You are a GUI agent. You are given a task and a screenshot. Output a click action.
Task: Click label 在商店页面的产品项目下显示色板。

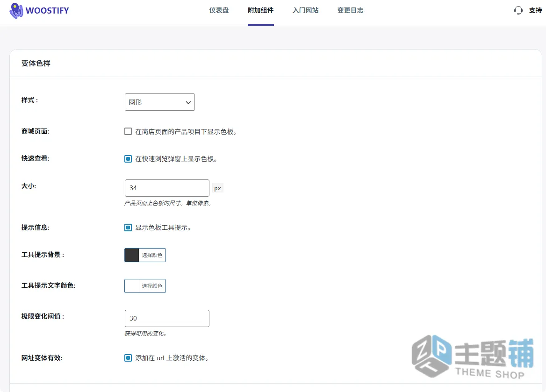pos(187,132)
